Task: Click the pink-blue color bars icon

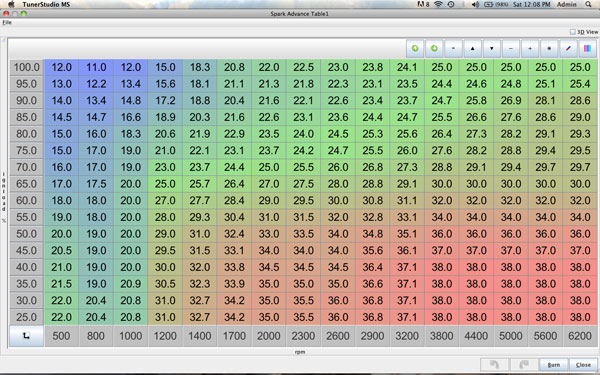Action: [587, 49]
